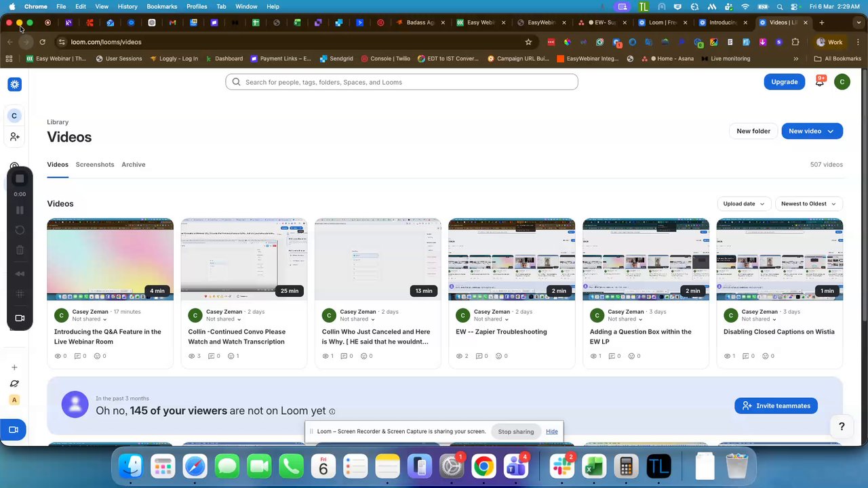Open the 25 min Collin Convo thumbnail

[x=244, y=260]
